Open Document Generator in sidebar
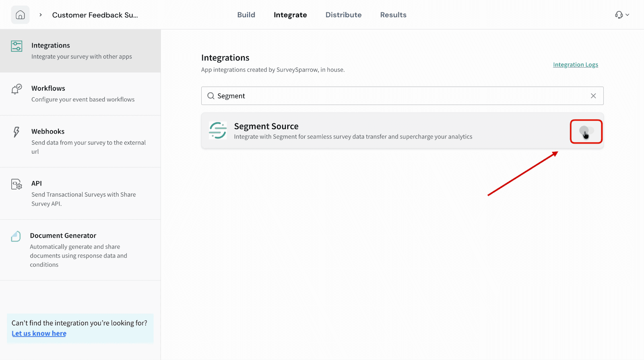Viewport: 644px width, 360px height. [x=80, y=250]
